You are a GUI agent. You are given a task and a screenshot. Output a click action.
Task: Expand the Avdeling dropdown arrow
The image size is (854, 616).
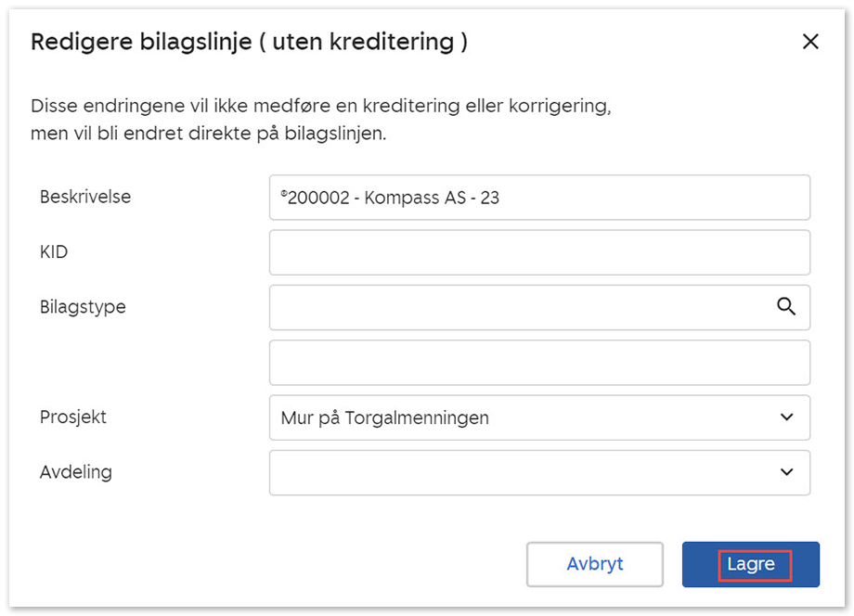tap(786, 472)
